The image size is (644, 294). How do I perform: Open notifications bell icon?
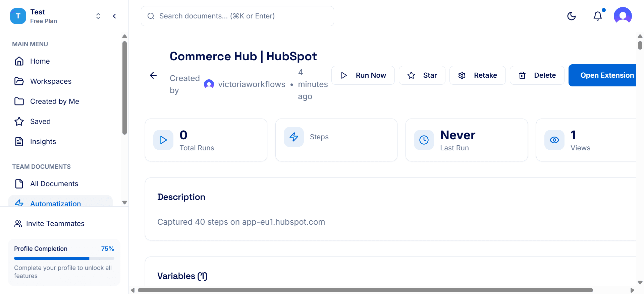pos(598,16)
